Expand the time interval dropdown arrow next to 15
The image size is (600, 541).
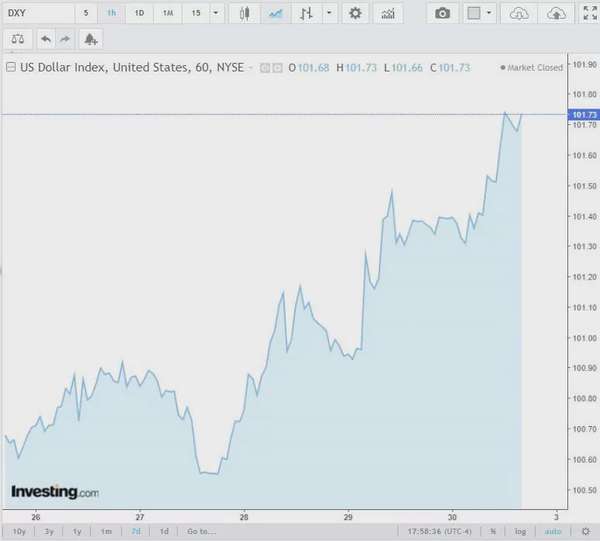pos(216,13)
